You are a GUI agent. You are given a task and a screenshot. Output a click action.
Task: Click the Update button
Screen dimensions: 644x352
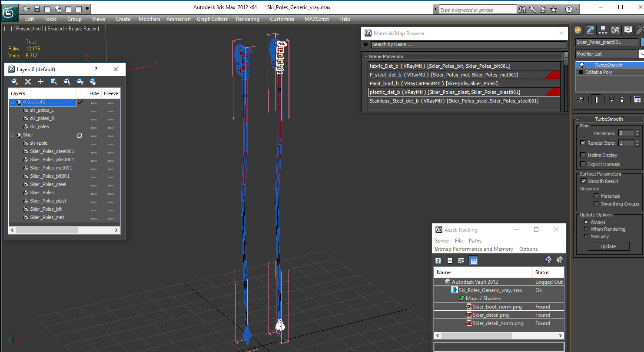tap(608, 246)
